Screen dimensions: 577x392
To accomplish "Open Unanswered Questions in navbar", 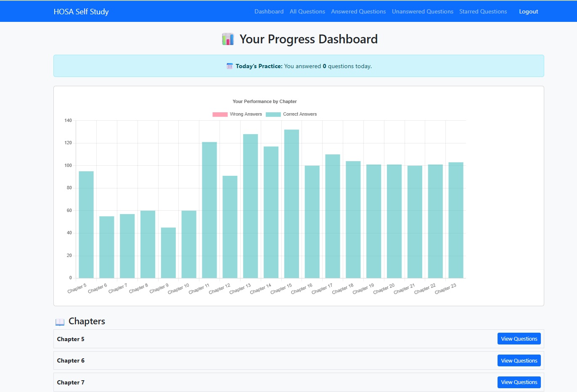I will tap(422, 12).
